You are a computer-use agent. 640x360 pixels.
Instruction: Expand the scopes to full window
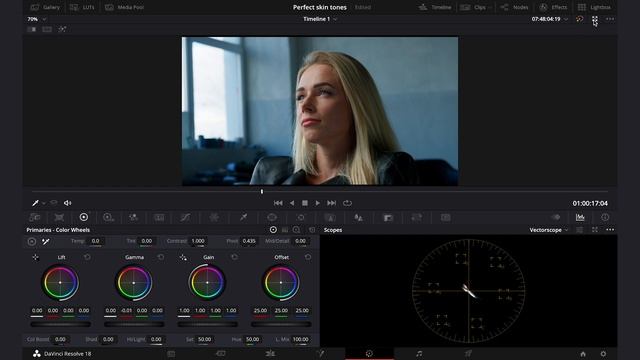(595, 230)
